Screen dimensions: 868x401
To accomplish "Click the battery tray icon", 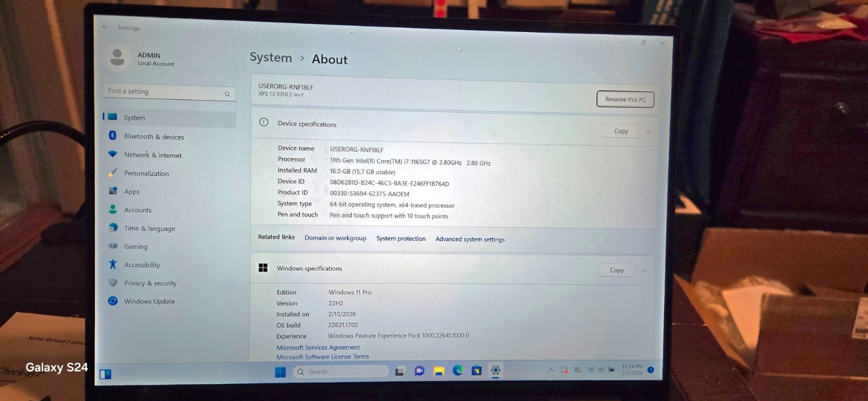I will pyautogui.click(x=612, y=370).
